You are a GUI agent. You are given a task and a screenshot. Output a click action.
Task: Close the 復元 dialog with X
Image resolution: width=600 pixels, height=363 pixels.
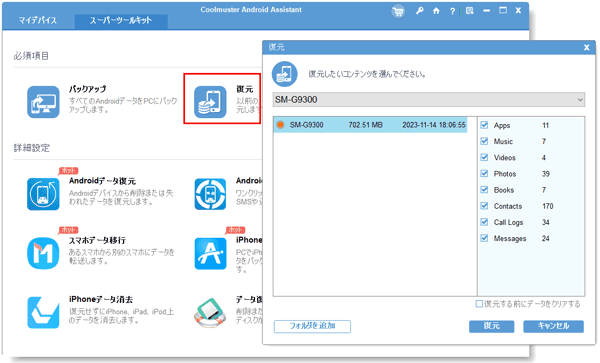pos(587,47)
